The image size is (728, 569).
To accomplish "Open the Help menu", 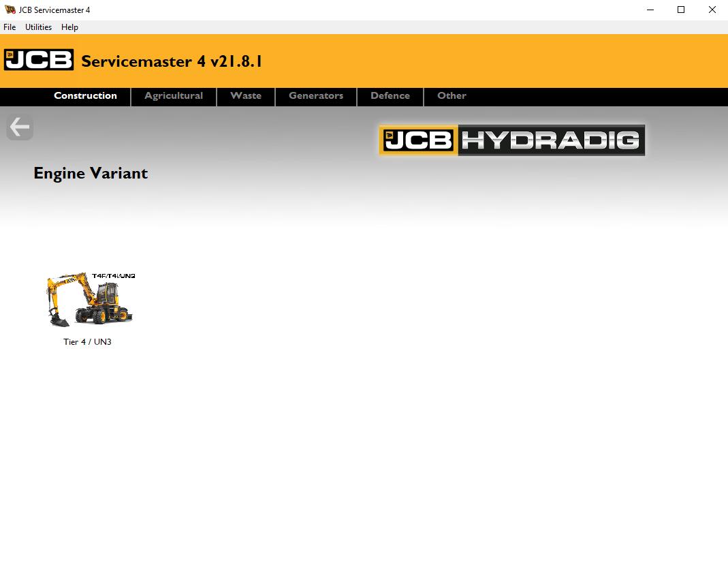I will pos(69,27).
